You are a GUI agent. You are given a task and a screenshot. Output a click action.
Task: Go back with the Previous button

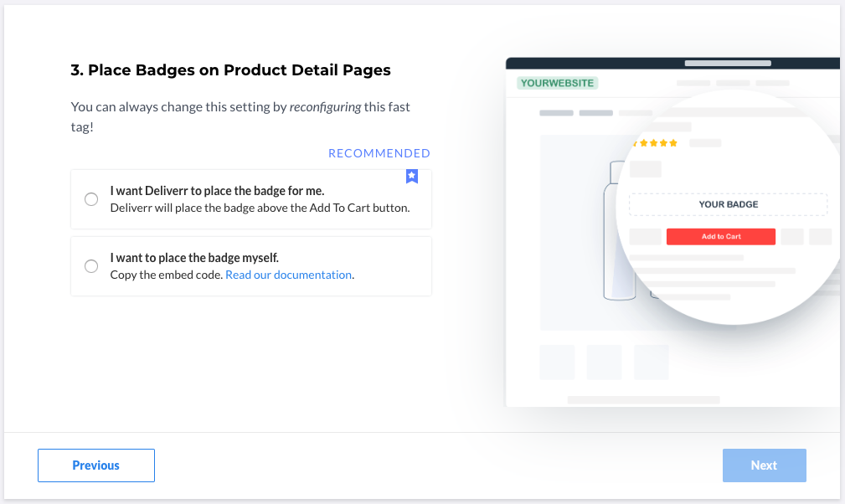(96, 465)
